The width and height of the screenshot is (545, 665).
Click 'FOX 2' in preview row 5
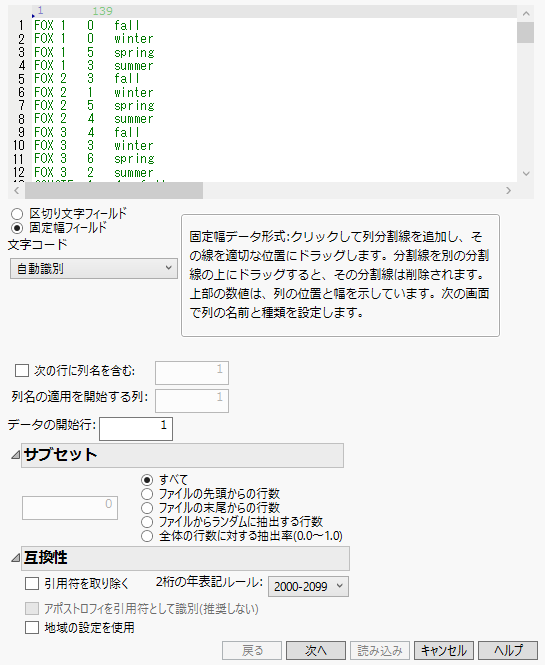pos(50,78)
